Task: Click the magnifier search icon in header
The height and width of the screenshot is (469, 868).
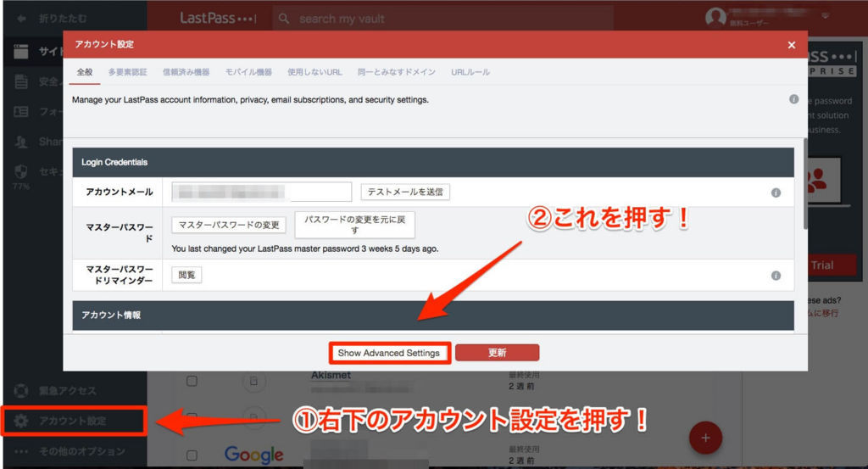Action: [x=284, y=19]
